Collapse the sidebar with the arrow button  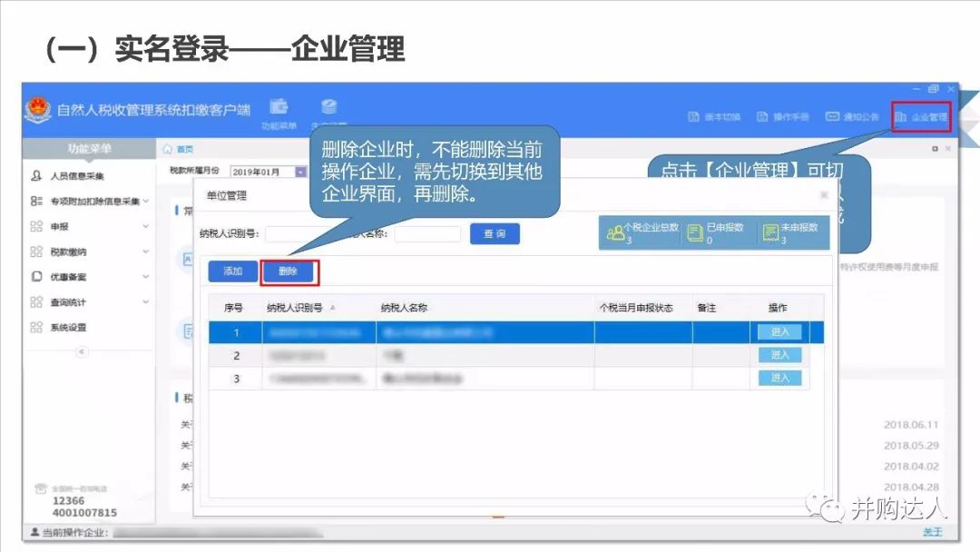[82, 352]
